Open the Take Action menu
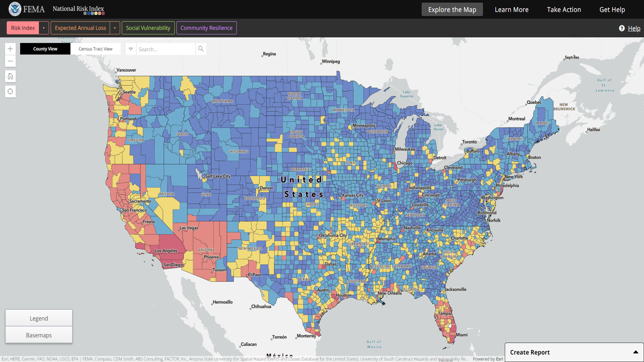Image resolution: width=644 pixels, height=362 pixels. (564, 9)
